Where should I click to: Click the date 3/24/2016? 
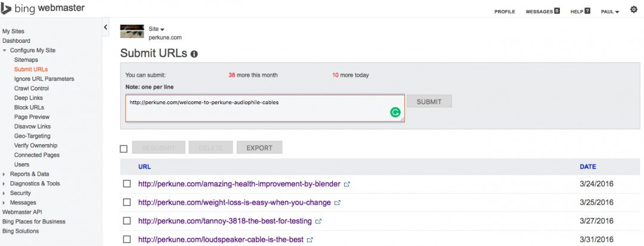tap(596, 184)
